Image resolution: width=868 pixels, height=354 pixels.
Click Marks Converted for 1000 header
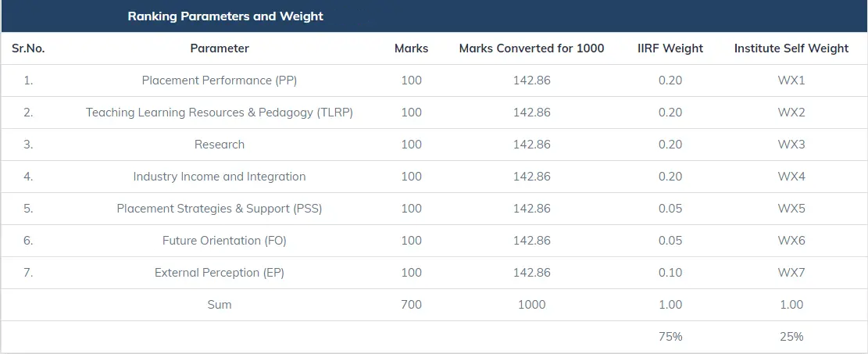click(x=531, y=48)
